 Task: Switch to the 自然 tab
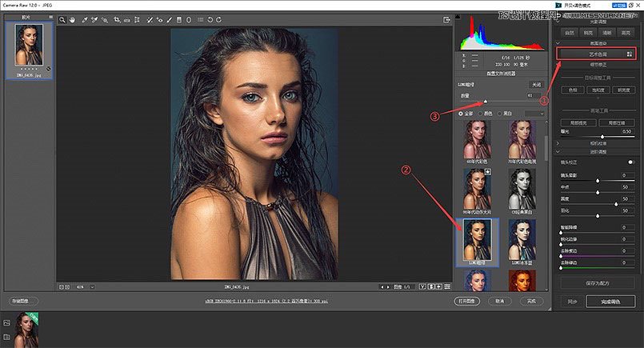570,33
